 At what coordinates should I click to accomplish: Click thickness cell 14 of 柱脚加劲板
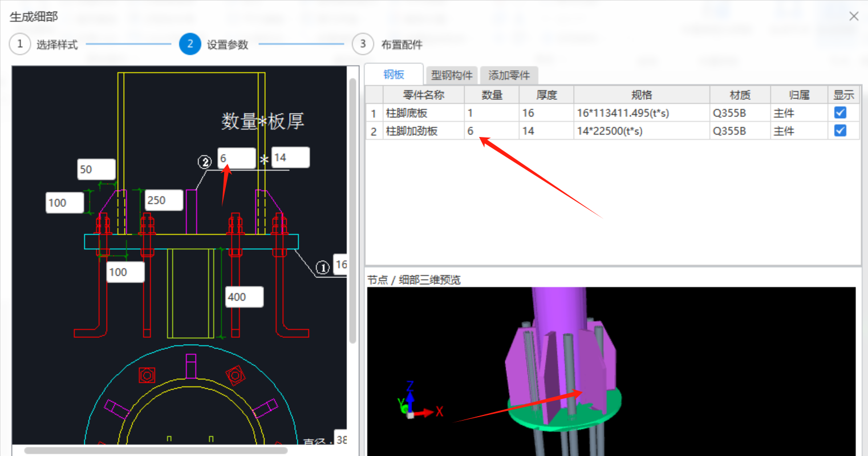click(x=546, y=131)
